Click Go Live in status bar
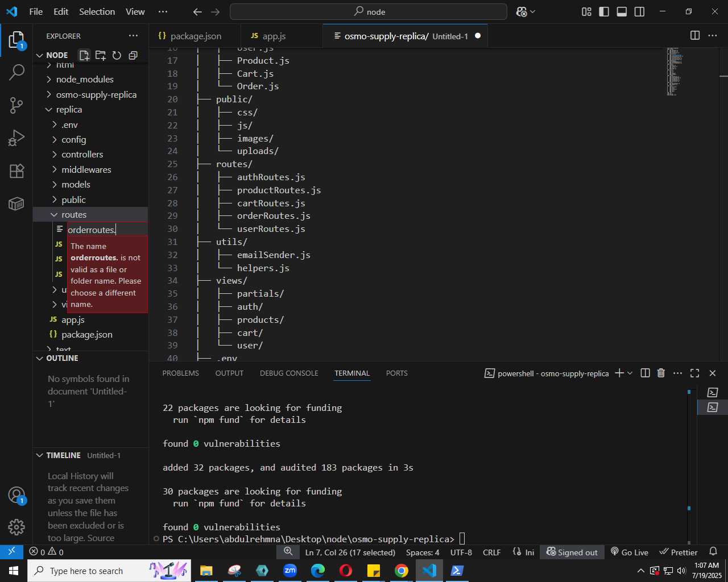728x582 pixels. click(630, 552)
